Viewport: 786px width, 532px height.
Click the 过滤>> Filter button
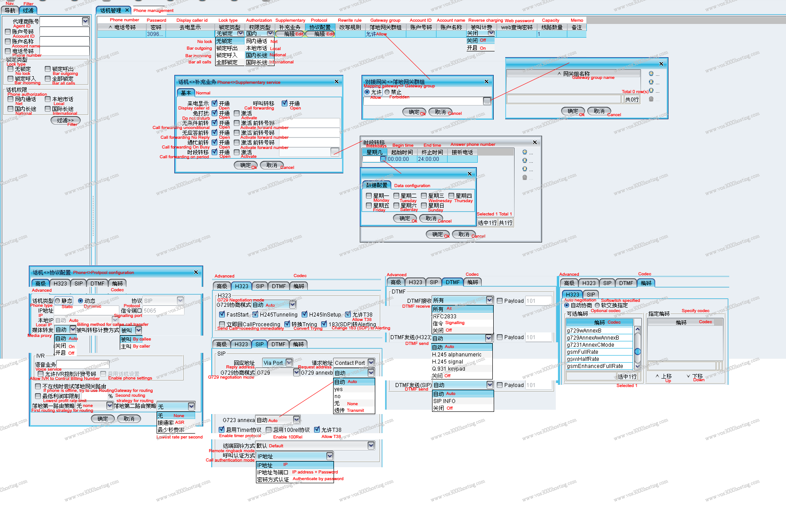[66, 120]
